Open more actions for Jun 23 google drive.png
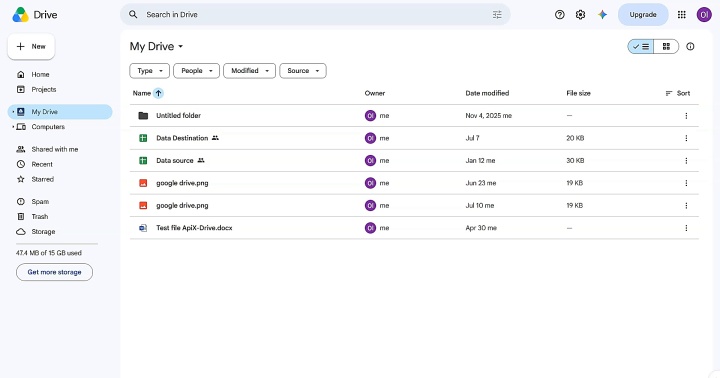 click(x=686, y=183)
